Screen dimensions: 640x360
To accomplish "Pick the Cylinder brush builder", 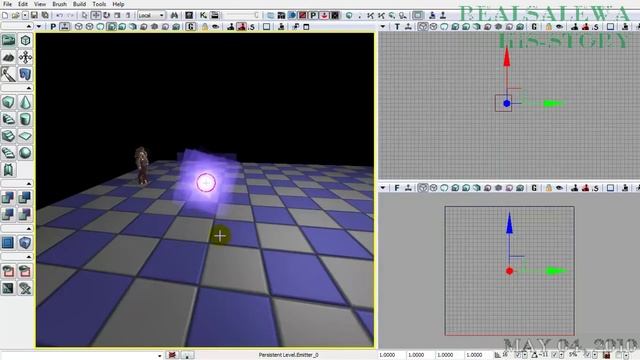I will point(25,119).
